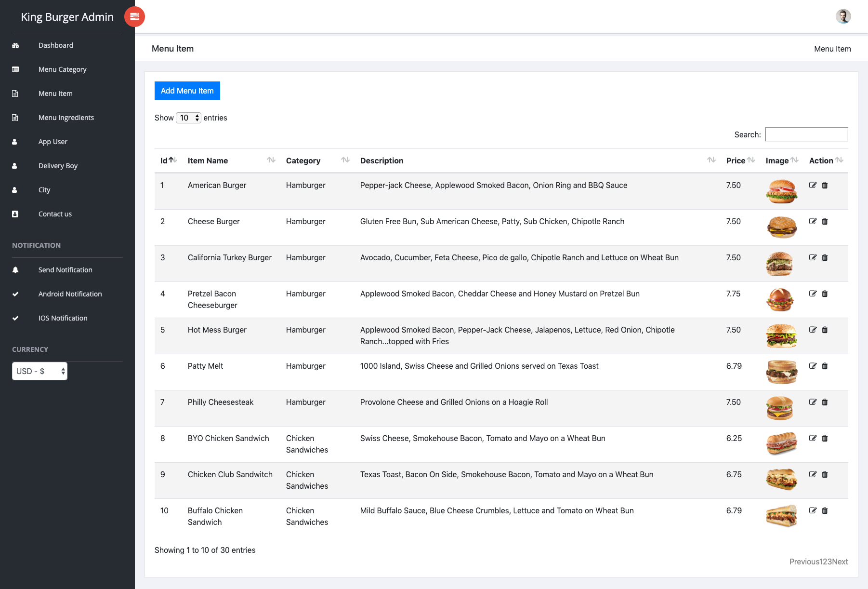Screen dimensions: 868x589
Task: Open the entries-per-page dropdown
Action: (188, 118)
